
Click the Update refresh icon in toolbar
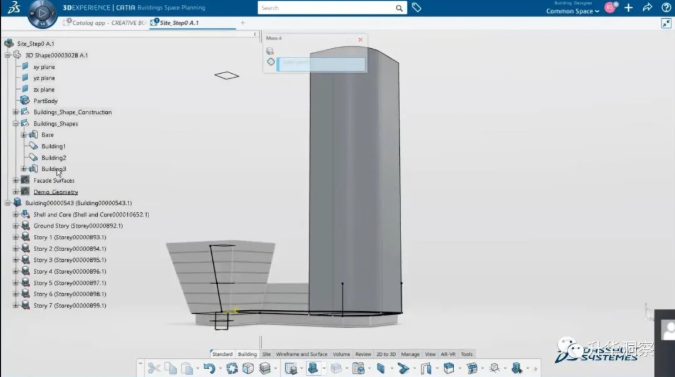tap(232, 368)
